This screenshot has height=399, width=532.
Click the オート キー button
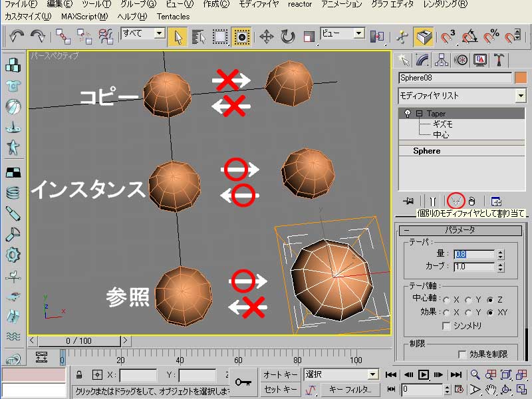pyautogui.click(x=280, y=375)
